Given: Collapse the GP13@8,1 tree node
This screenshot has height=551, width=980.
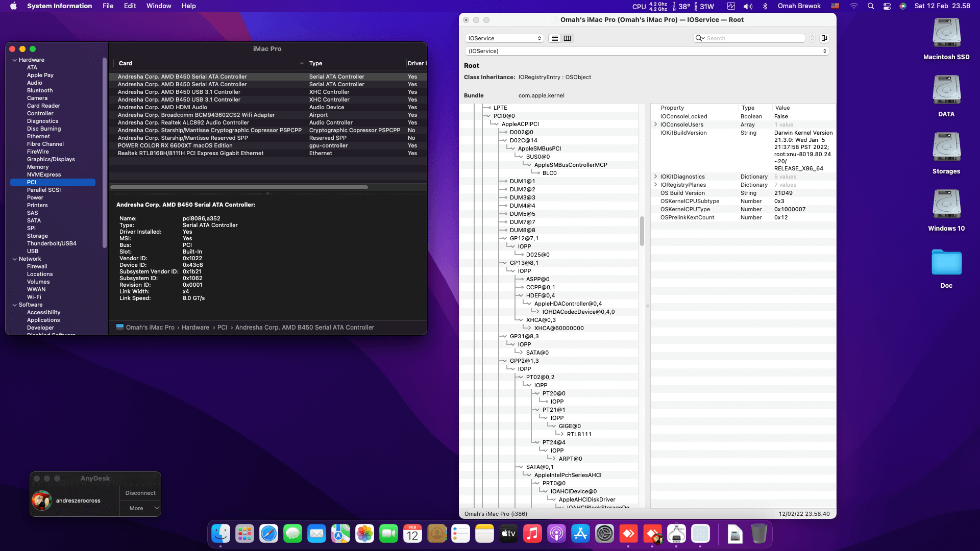Looking at the screenshot, I should (504, 263).
